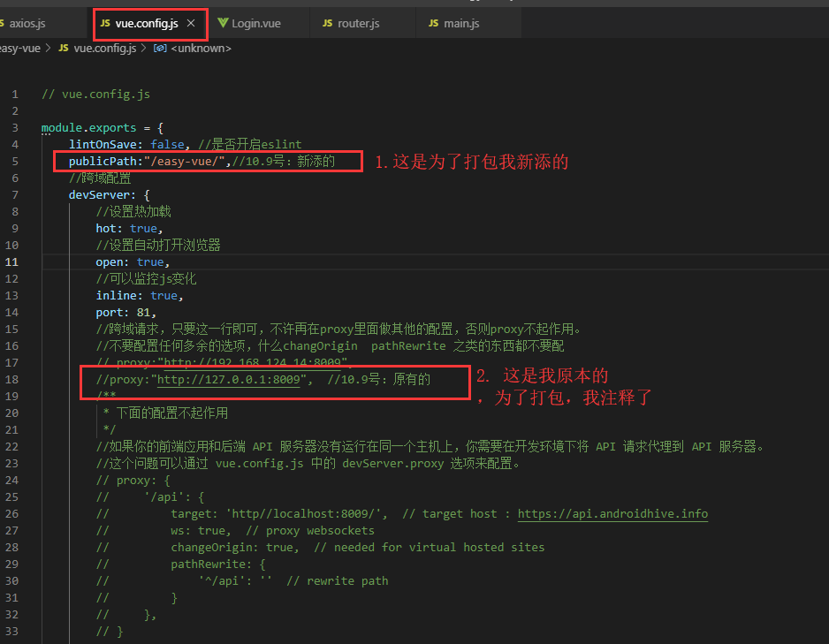Click the '//设置热加载' comment
Screen dimensions: 829x644
(133, 212)
